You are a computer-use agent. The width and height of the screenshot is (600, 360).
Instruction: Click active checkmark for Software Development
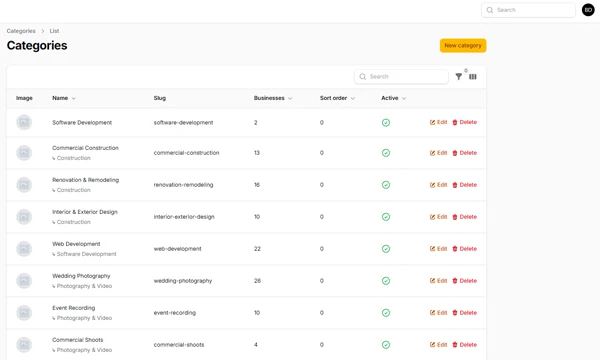coord(386,122)
